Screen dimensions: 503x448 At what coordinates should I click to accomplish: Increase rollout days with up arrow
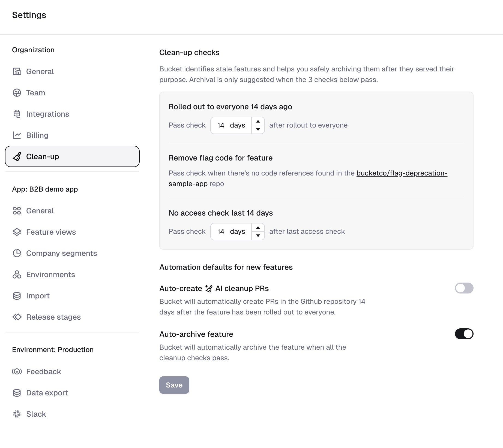[x=258, y=122]
